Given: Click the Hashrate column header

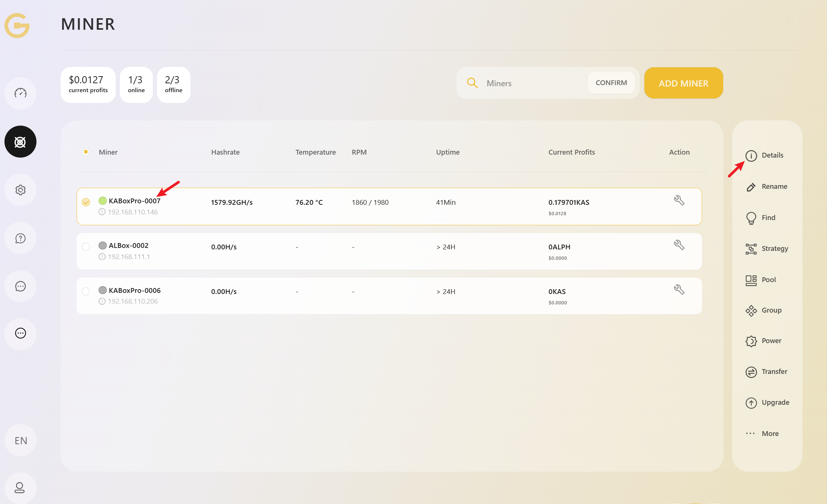Looking at the screenshot, I should pyautogui.click(x=225, y=152).
